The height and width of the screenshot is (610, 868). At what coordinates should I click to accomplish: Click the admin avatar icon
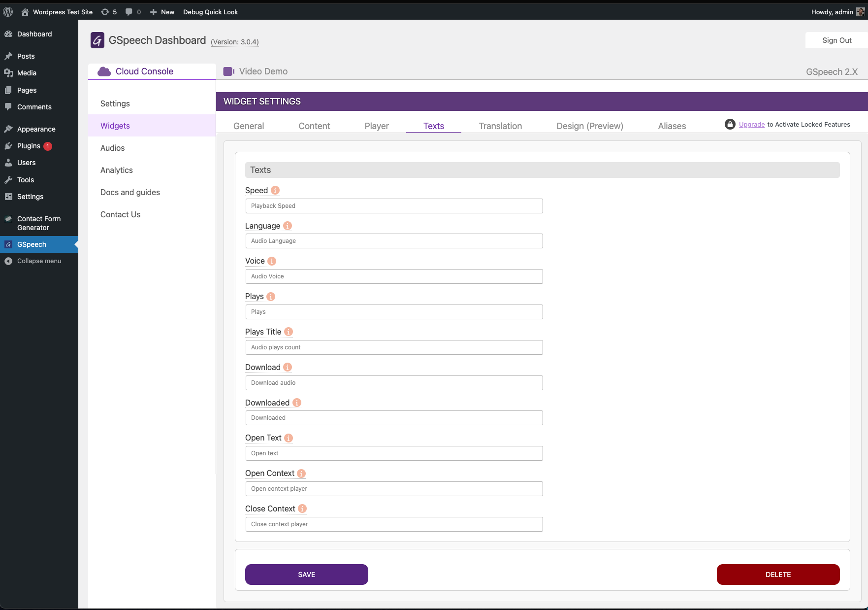click(861, 12)
